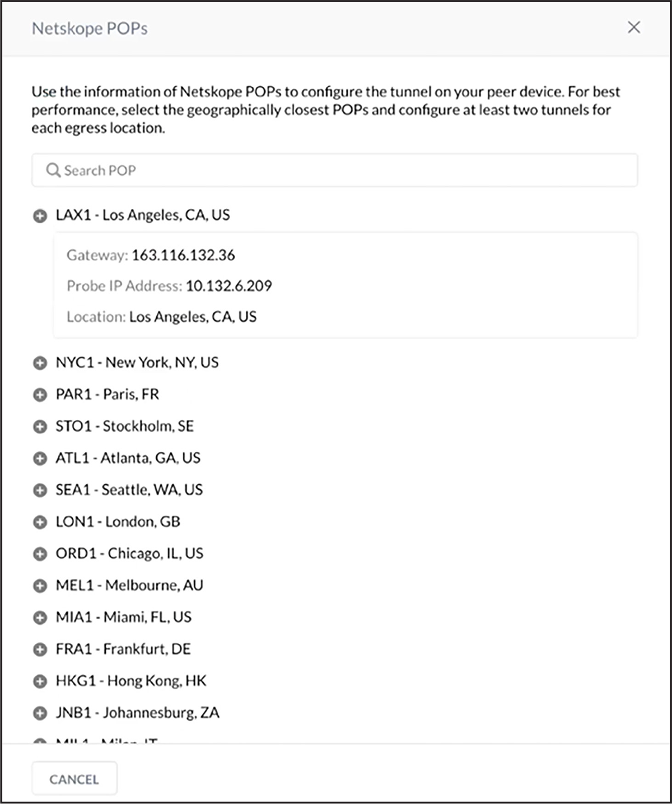Click plus icon beside LON1 London
This screenshot has height=804, width=672.
pos(40,522)
